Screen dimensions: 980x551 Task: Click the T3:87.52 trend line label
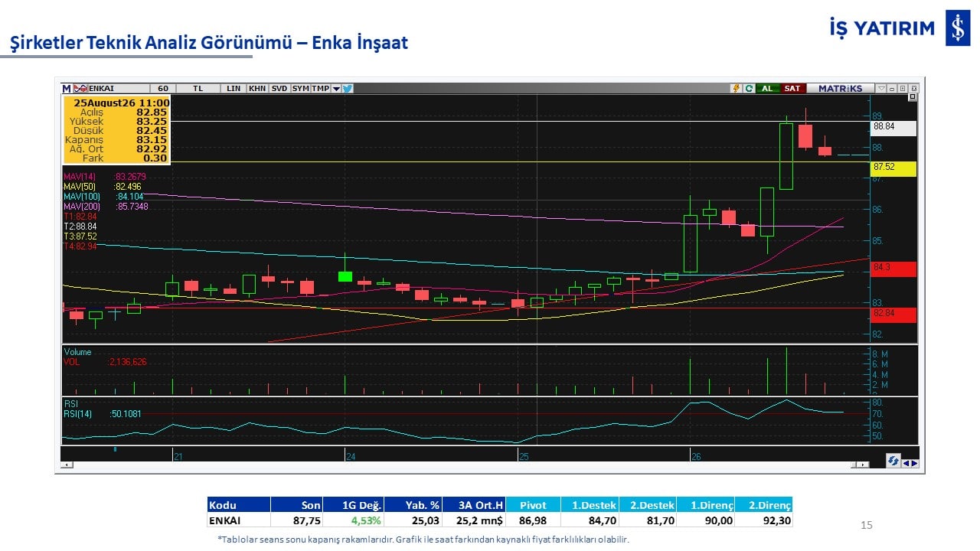(80, 236)
